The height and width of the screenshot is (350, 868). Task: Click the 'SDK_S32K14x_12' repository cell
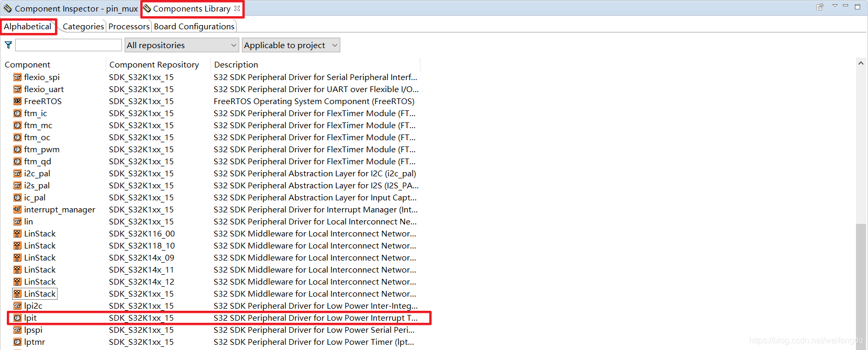pyautogui.click(x=141, y=282)
